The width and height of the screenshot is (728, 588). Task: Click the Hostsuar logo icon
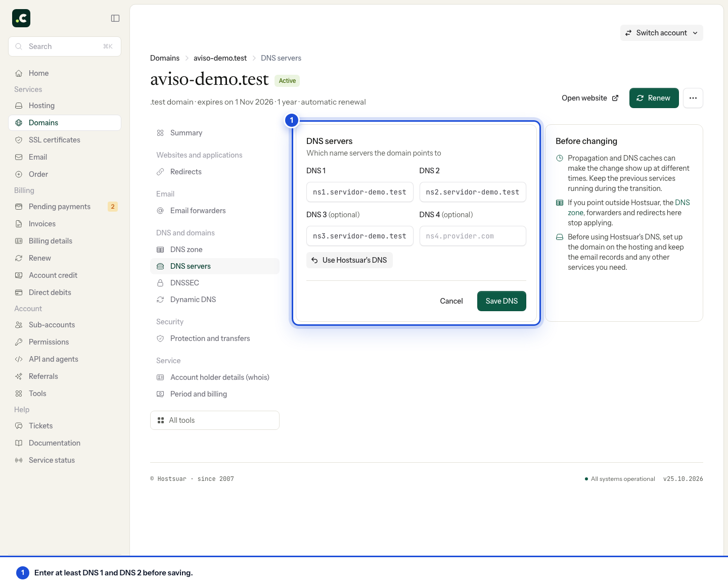[21, 18]
